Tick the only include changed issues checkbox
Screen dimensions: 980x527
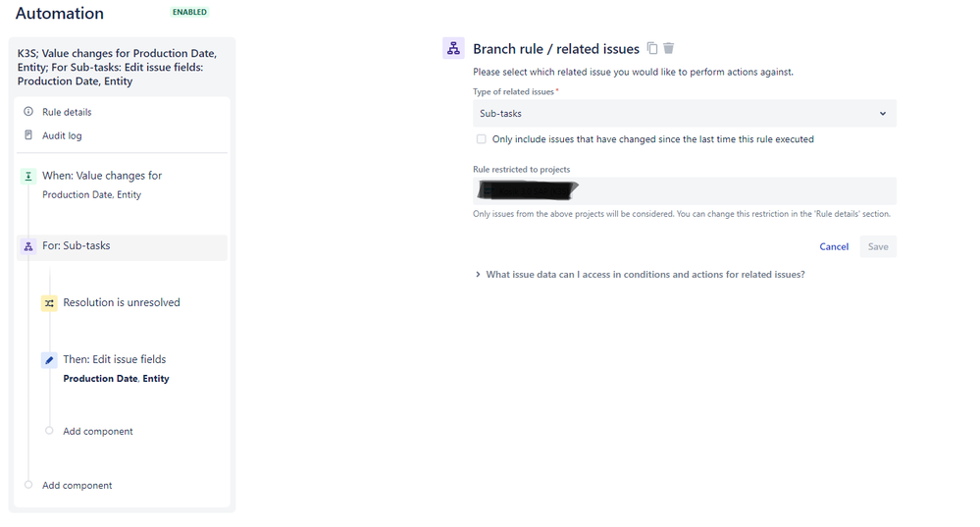click(x=482, y=138)
